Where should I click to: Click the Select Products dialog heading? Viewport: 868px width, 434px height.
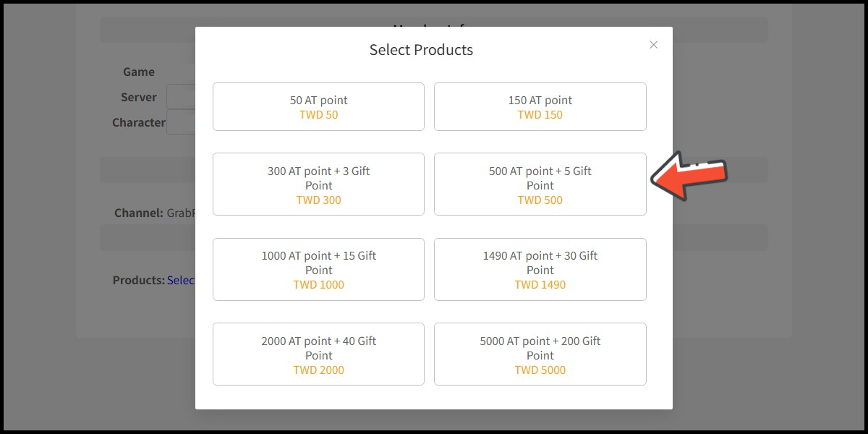(421, 50)
